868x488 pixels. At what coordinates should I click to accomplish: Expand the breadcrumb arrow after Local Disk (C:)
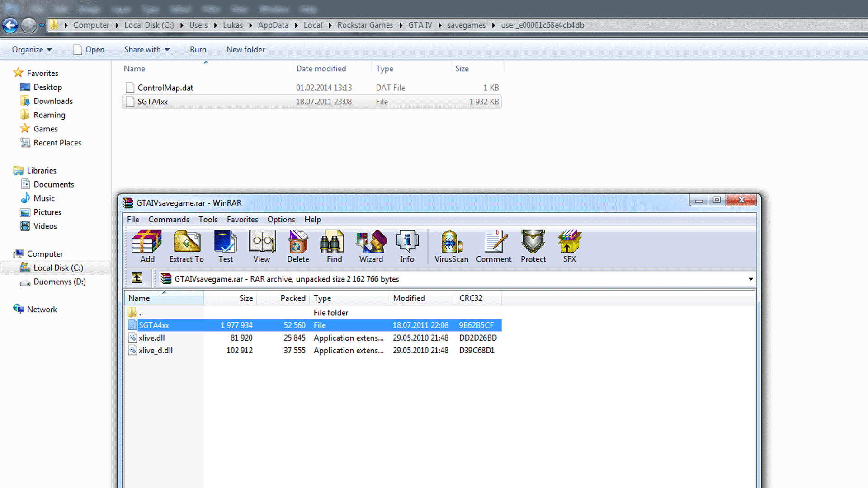[181, 25]
